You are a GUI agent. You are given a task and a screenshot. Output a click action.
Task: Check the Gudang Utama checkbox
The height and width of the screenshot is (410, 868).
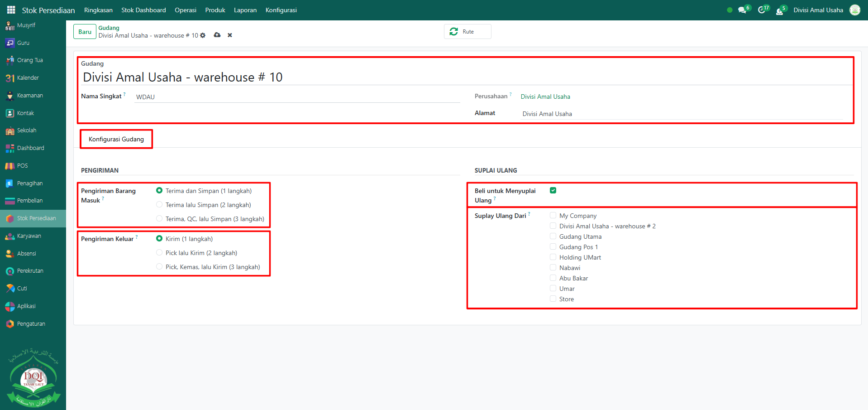[553, 236]
